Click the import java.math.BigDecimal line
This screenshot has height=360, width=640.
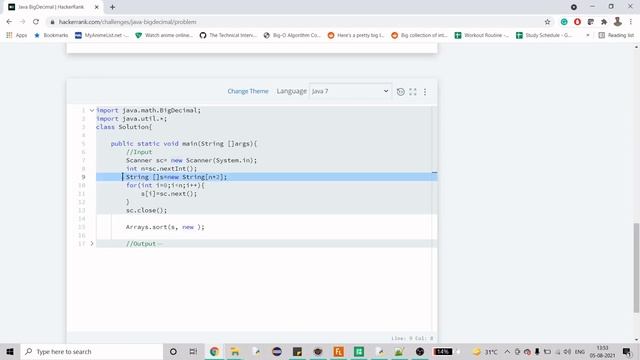pos(149,110)
